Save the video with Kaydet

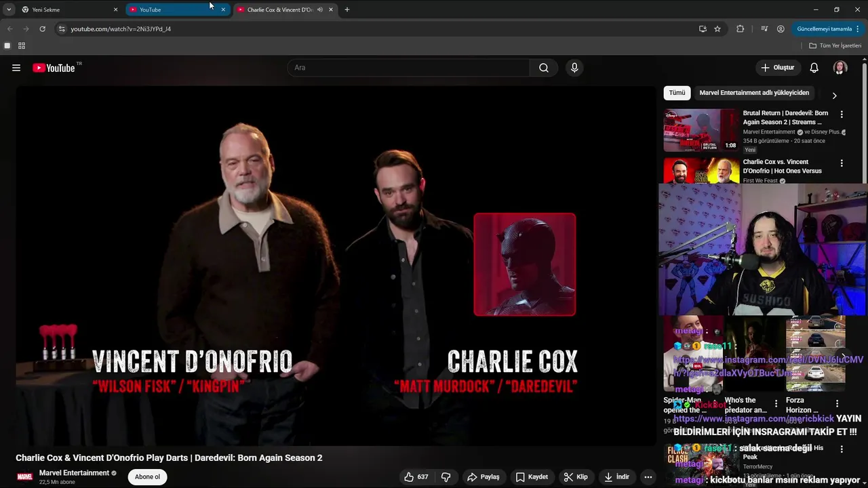[532, 477]
